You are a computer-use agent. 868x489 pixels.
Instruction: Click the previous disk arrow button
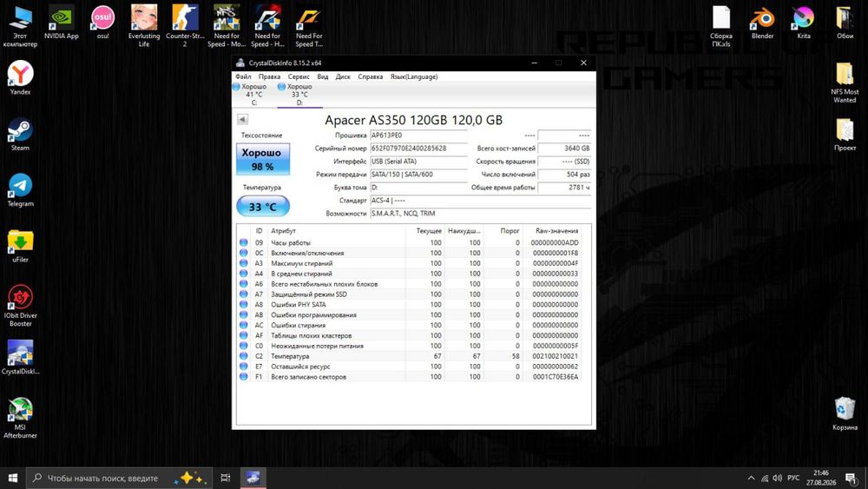pyautogui.click(x=242, y=119)
